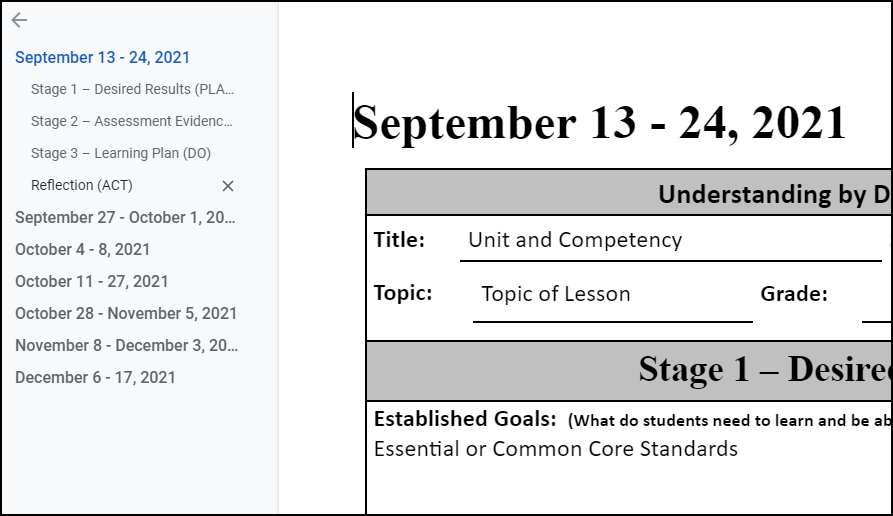The height and width of the screenshot is (516, 893).
Task: Click the document title September 13 - 24, 2021
Action: 600,123
